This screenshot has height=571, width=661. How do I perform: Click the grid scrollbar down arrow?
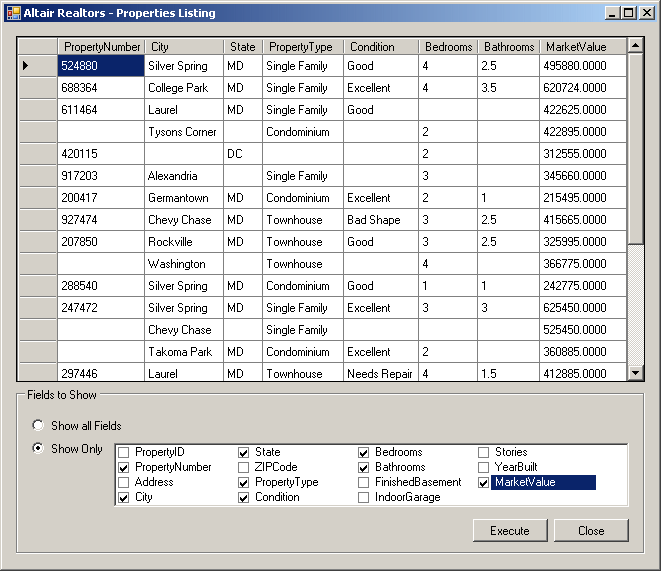(635, 373)
